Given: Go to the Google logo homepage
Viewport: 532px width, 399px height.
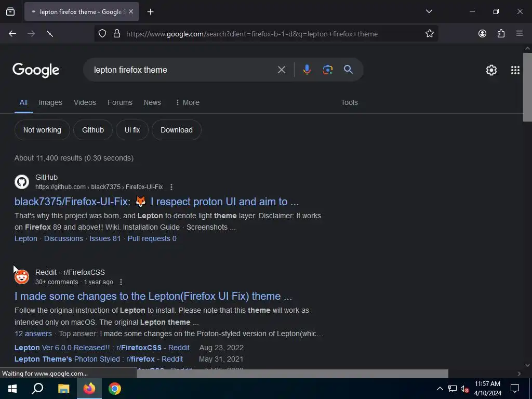Looking at the screenshot, I should click(36, 70).
